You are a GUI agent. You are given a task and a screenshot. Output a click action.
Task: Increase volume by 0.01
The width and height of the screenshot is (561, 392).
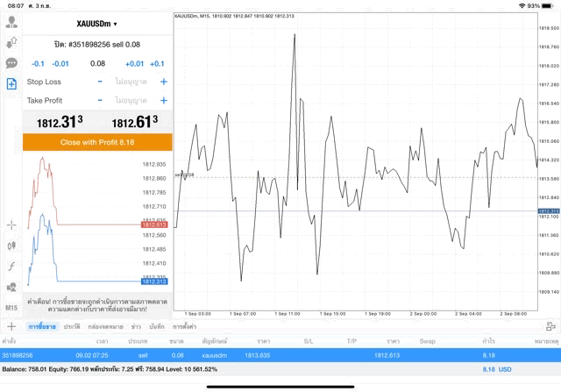click(134, 64)
